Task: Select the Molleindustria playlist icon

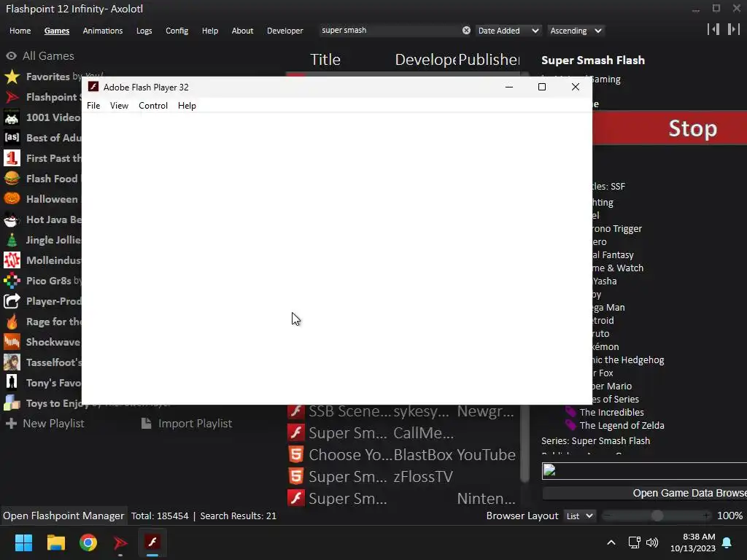Action: coord(12,260)
